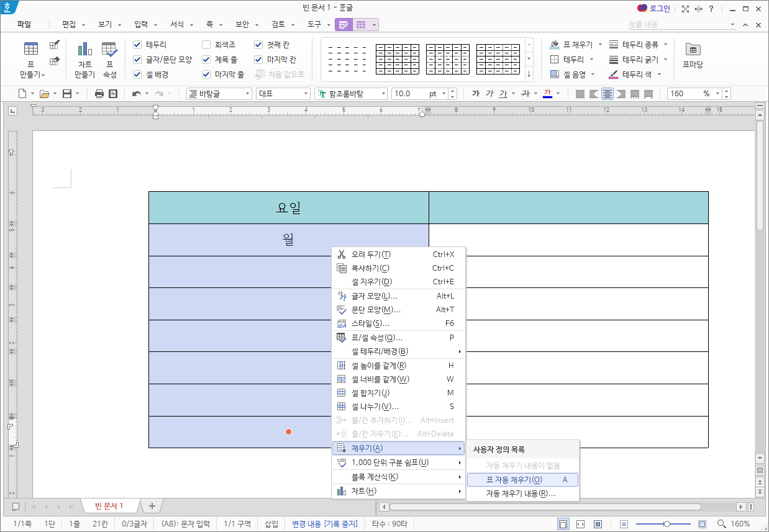Viewport: 769px width, 532px height.
Task: Select 셀 합치기 from context menu
Action: coord(399,393)
